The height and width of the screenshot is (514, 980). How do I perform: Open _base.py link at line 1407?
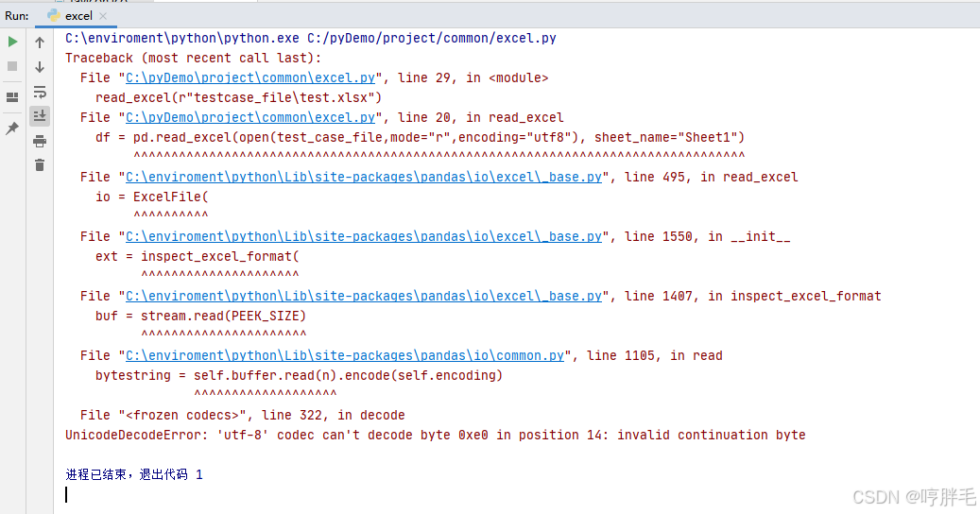364,296
